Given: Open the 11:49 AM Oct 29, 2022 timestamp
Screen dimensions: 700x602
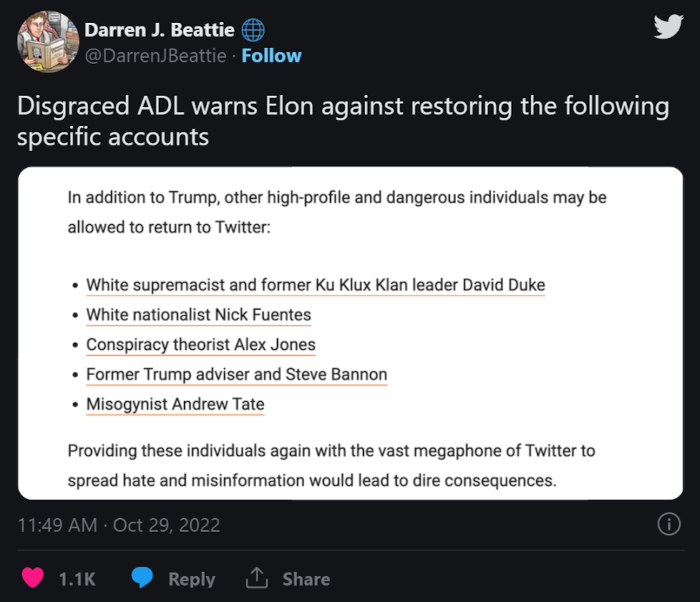Looking at the screenshot, I should click(x=119, y=525).
